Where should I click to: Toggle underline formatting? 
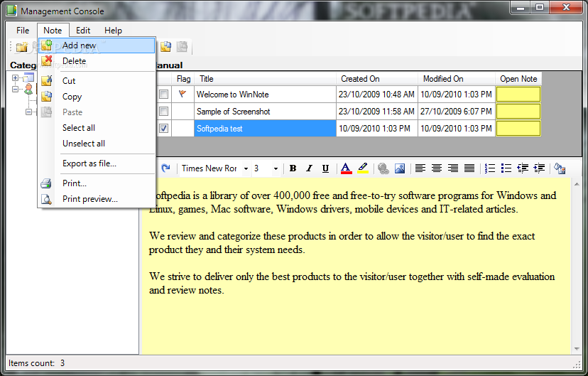coord(325,168)
